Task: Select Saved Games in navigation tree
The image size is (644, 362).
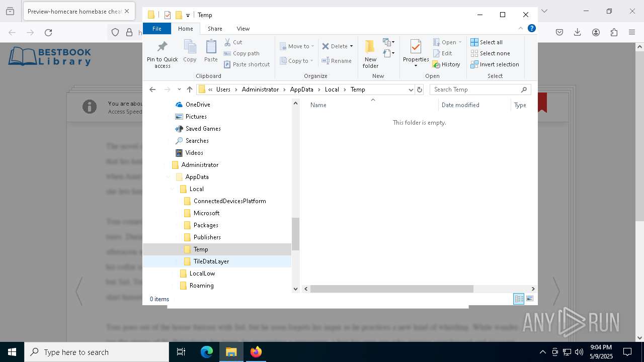Action: (203, 129)
